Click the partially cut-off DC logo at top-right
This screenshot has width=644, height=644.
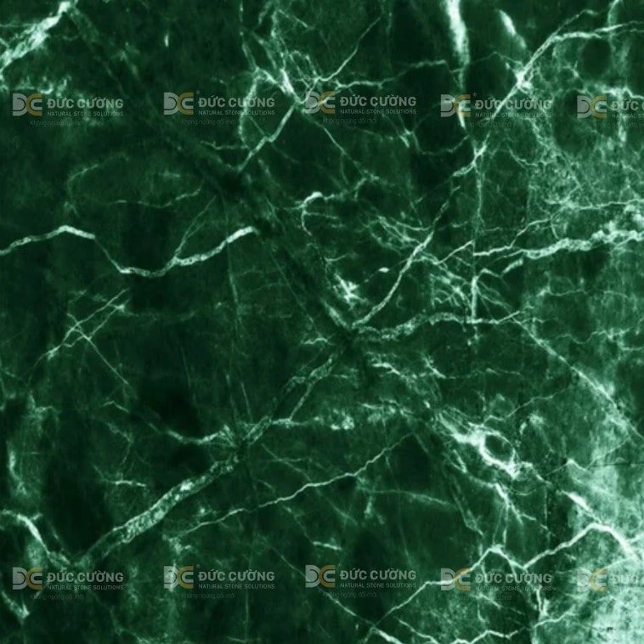click(x=591, y=106)
